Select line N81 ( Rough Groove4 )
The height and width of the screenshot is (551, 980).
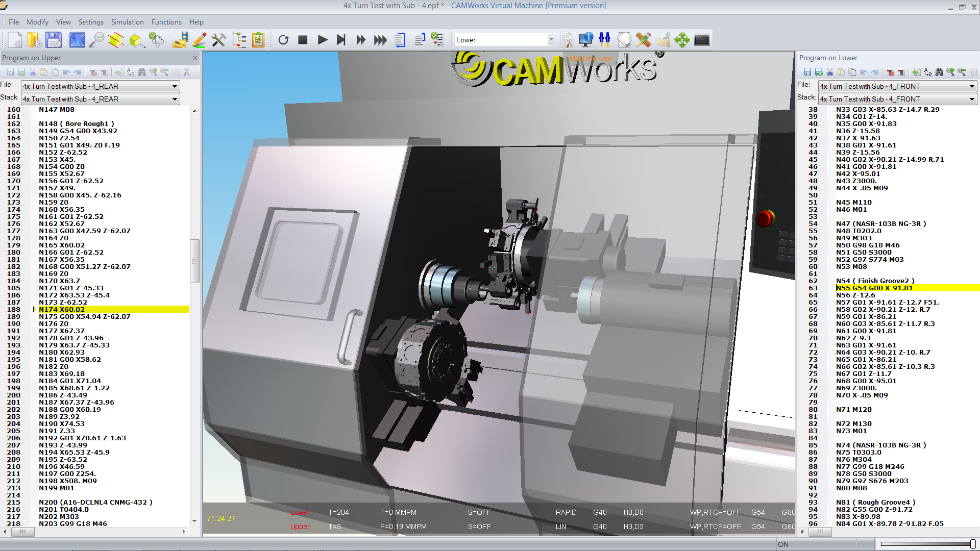click(x=875, y=502)
